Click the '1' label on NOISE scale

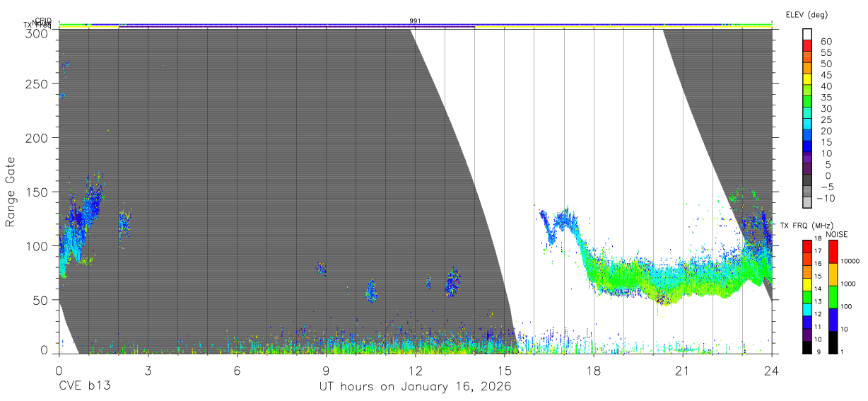[x=843, y=351]
